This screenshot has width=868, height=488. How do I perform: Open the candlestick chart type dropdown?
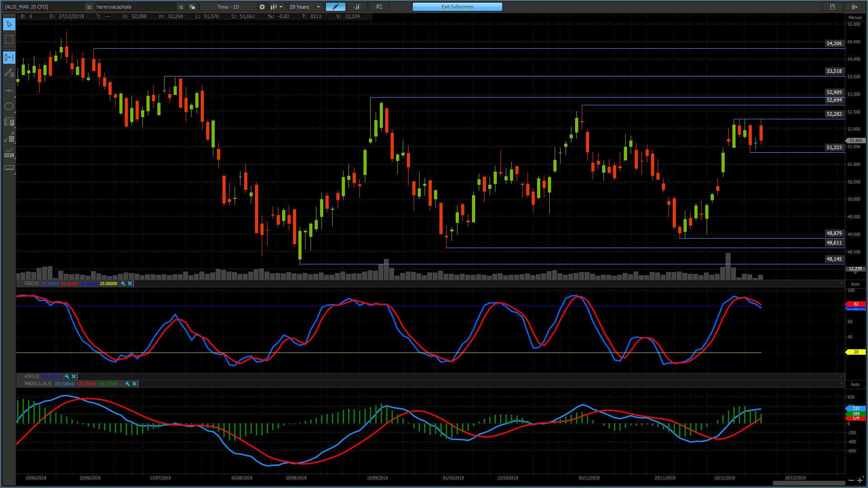pos(276,7)
